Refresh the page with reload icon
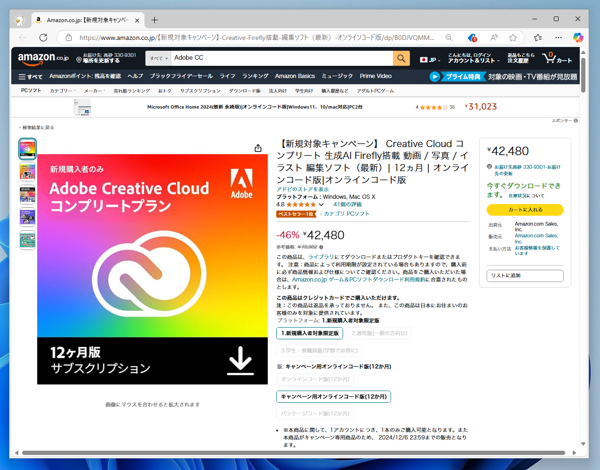This screenshot has width=600, height=470. click(x=43, y=38)
